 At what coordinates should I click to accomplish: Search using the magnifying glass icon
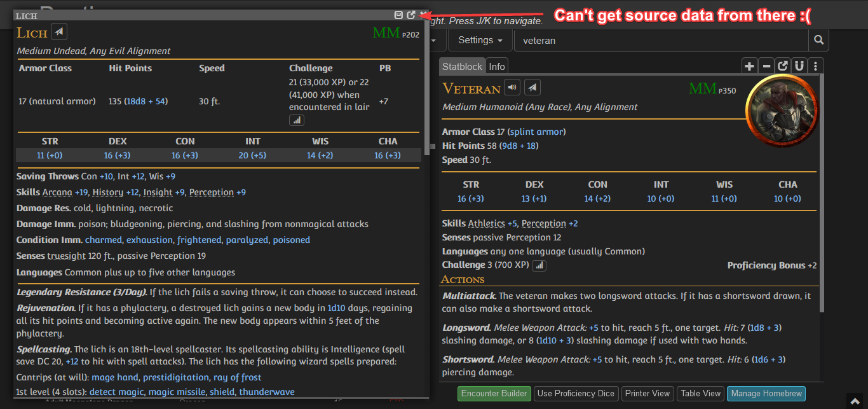(818, 39)
